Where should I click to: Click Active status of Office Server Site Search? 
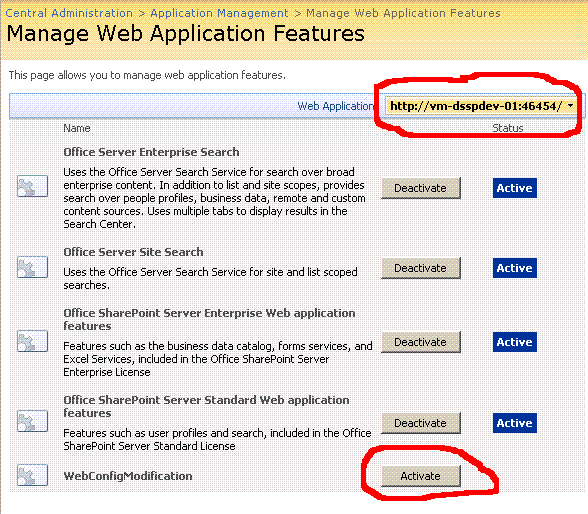point(514,268)
